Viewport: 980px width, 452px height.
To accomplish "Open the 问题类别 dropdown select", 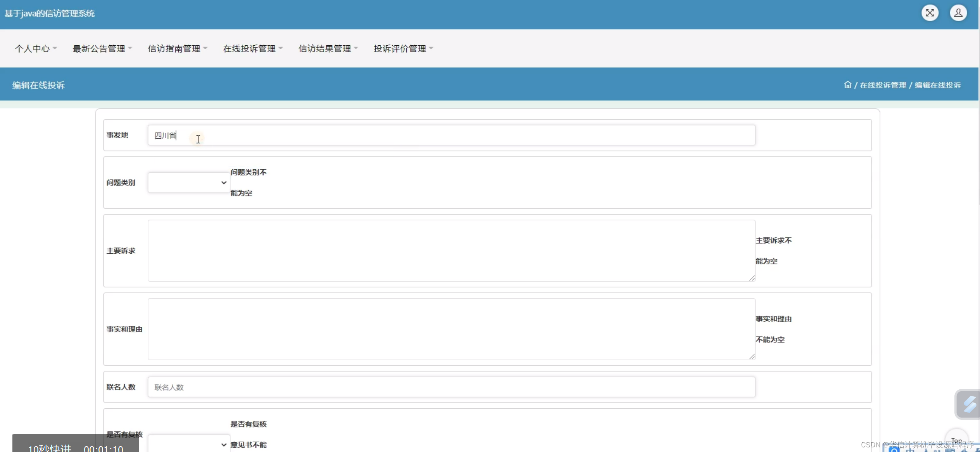I will [x=189, y=182].
